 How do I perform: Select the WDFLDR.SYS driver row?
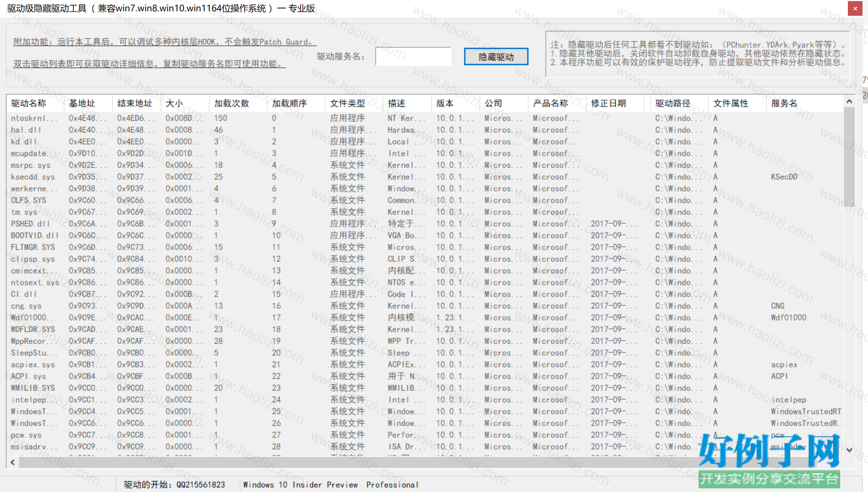tap(425, 329)
